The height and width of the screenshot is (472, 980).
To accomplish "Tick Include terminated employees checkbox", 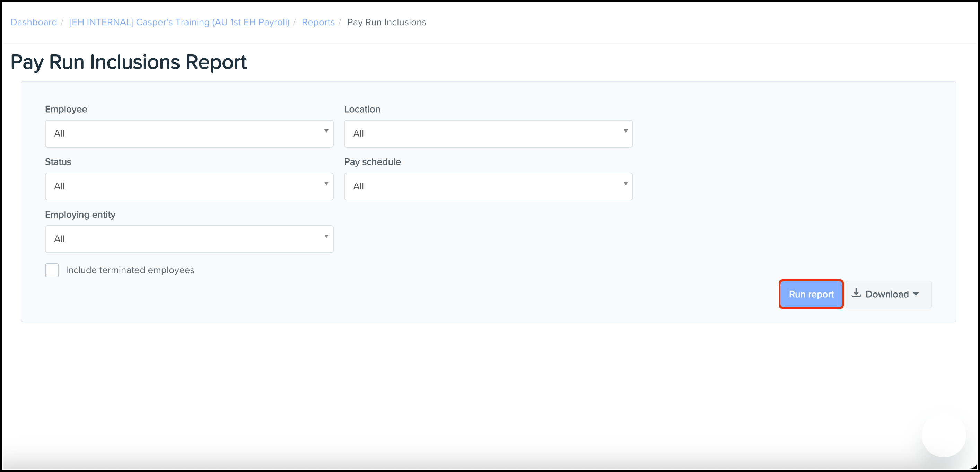I will [x=52, y=270].
